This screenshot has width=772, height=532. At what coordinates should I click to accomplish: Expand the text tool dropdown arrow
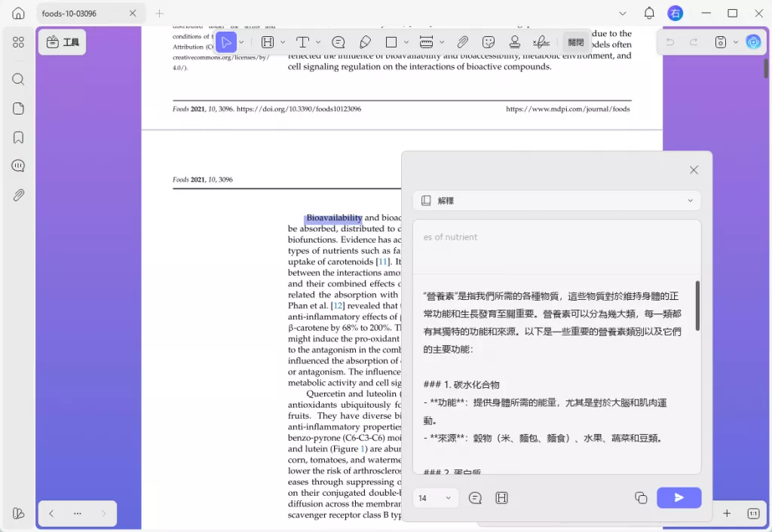[318, 42]
